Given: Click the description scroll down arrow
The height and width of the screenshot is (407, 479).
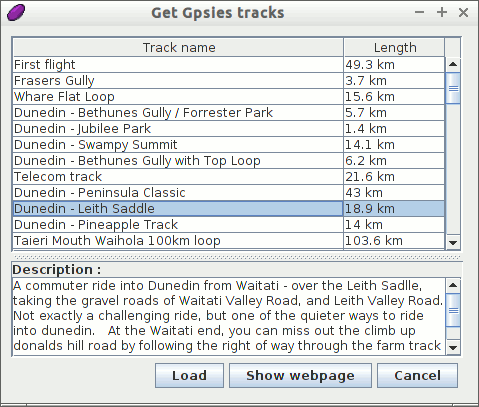Looking at the screenshot, I should pyautogui.click(x=453, y=348).
